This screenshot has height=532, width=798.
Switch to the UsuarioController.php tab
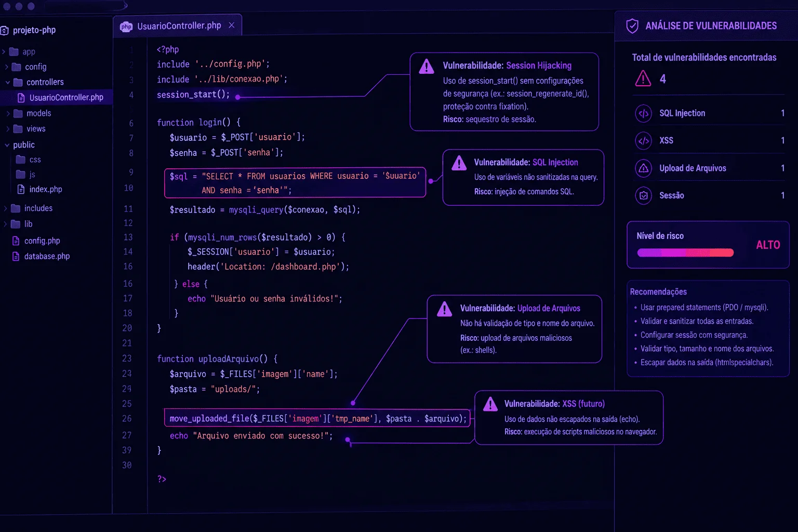click(177, 26)
